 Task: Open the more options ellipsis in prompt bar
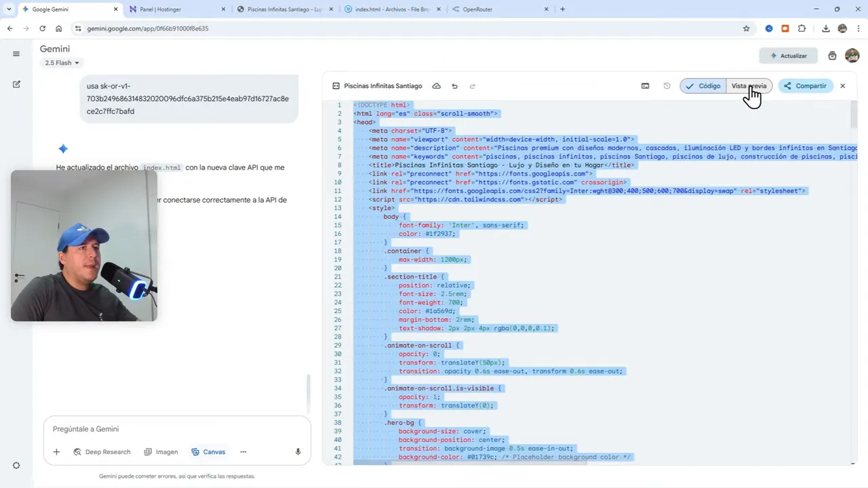[243, 451]
